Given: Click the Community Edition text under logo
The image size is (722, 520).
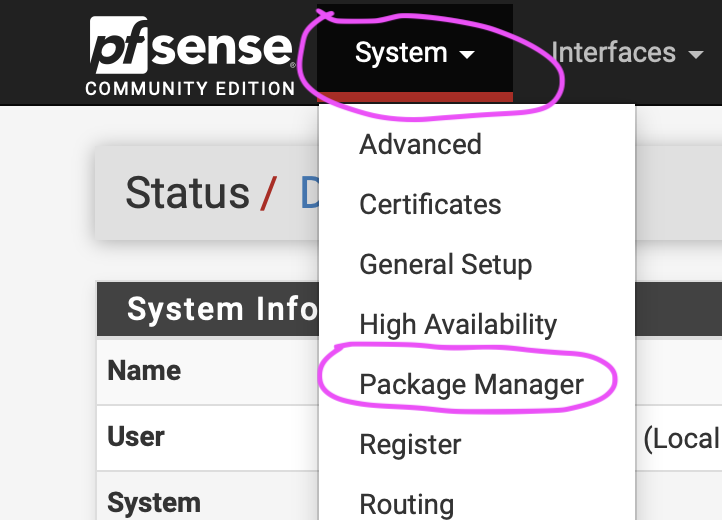Looking at the screenshot, I should (190, 88).
